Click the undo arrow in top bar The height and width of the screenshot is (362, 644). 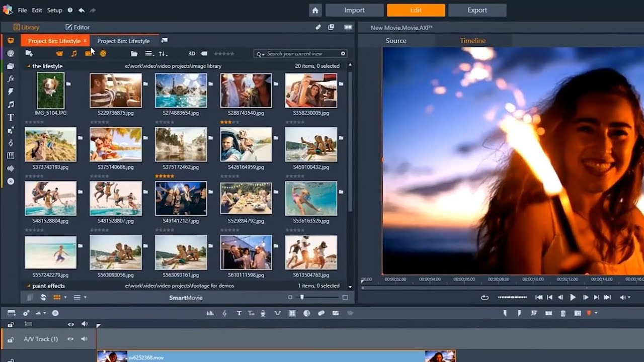[82, 10]
